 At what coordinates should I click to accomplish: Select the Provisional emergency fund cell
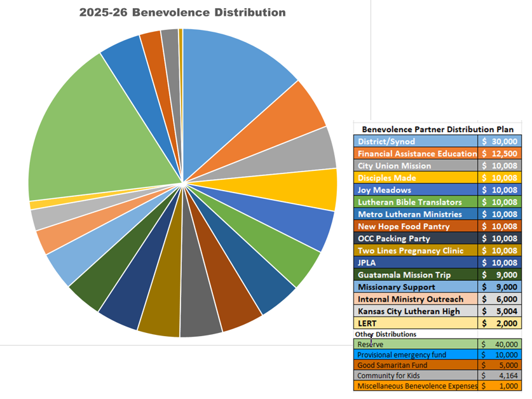pos(415,355)
